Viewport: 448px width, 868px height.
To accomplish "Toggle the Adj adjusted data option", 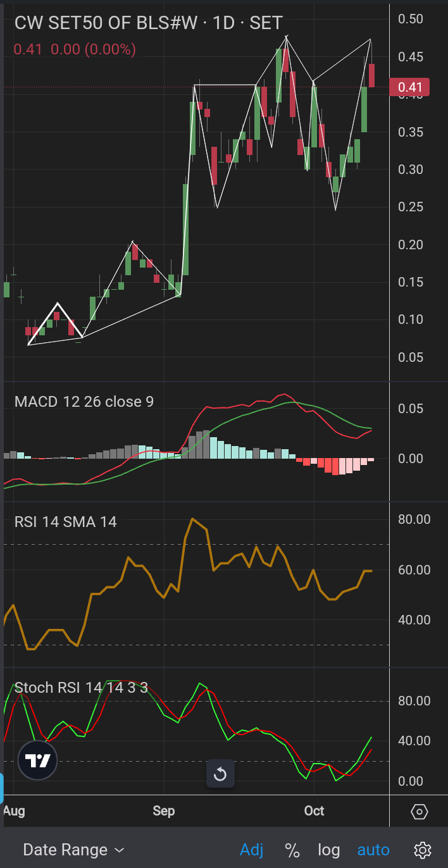I will (252, 850).
